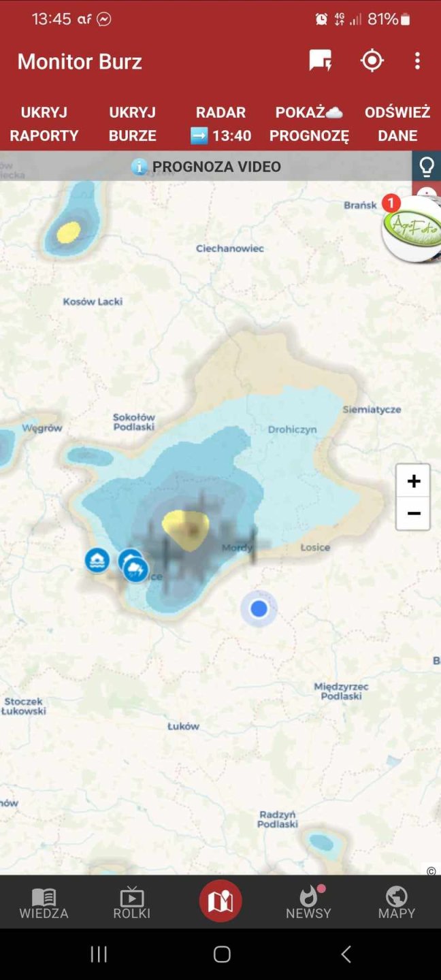Viewport: 441px width, 980px height.
Task: Open the thunderstorm report marker icon
Action: point(135,569)
